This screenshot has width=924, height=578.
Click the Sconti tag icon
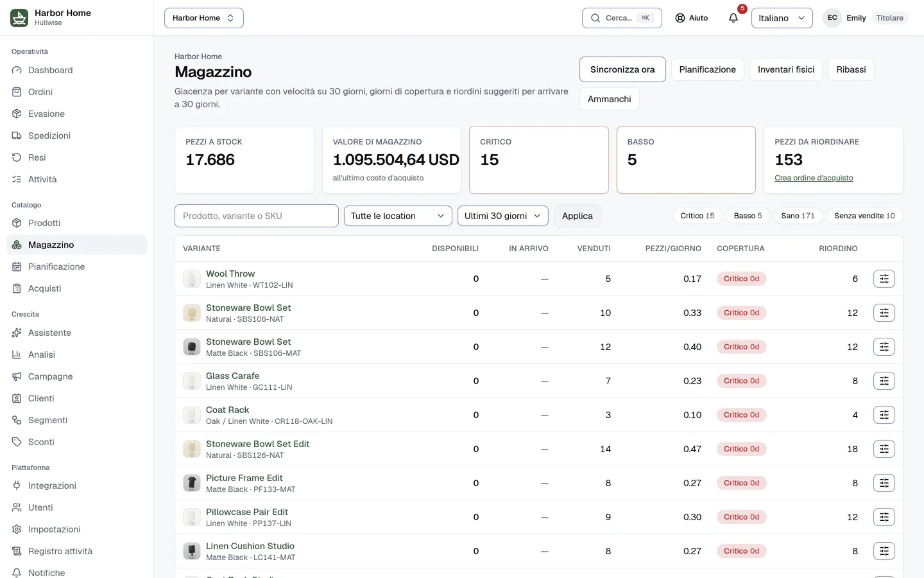point(17,442)
